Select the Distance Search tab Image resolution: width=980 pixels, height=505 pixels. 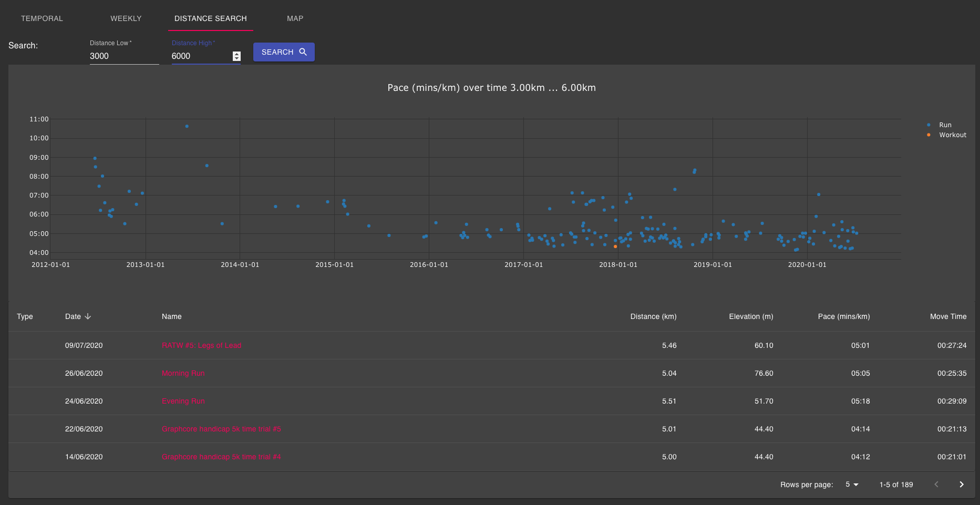[x=210, y=18]
